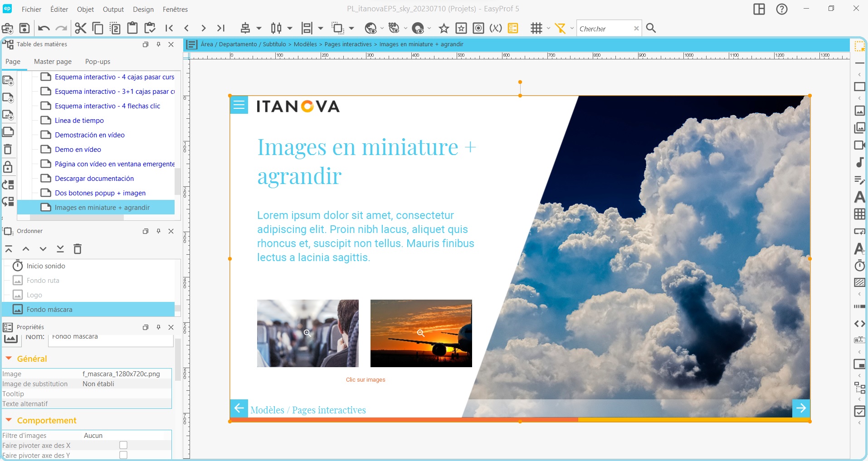
Task: Open the Master page tab
Action: point(52,62)
